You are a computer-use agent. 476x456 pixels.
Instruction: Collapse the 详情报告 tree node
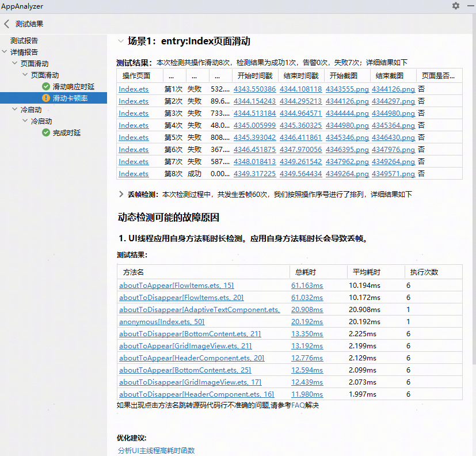[x=5, y=52]
